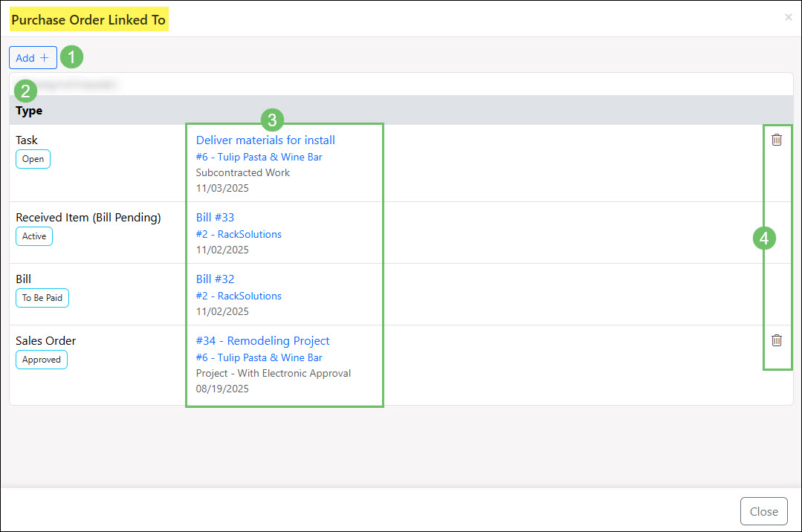The image size is (802, 532).
Task: Click '#2 - RackSolutions' in the Received Item row
Action: click(x=239, y=233)
